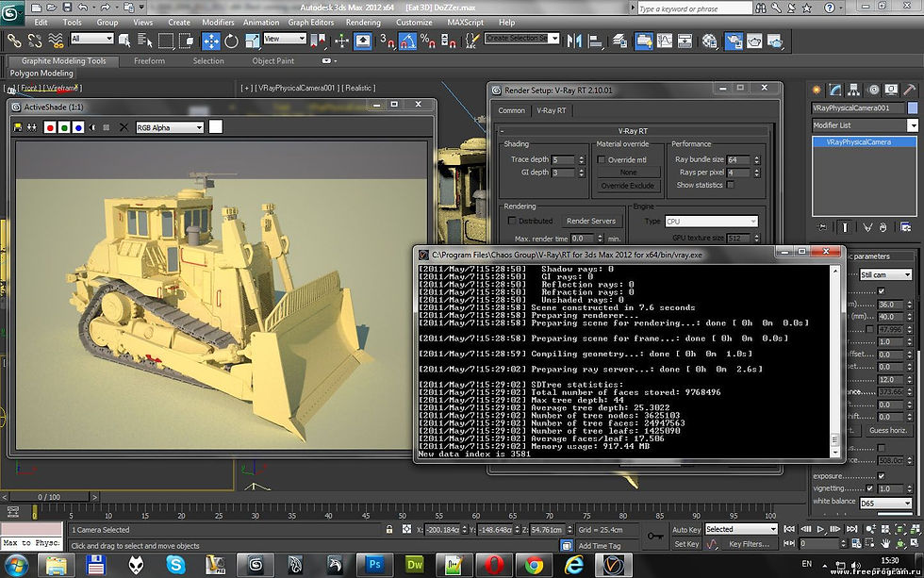Click the Mirror tool icon

point(574,41)
